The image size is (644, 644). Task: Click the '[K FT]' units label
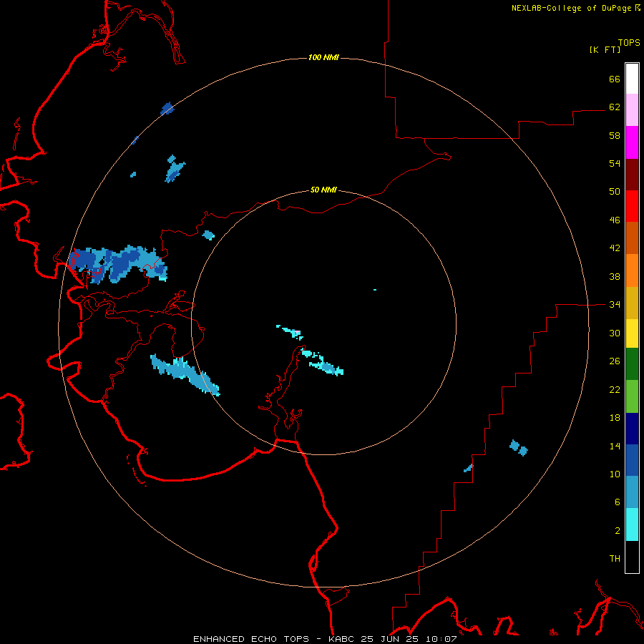pos(605,50)
